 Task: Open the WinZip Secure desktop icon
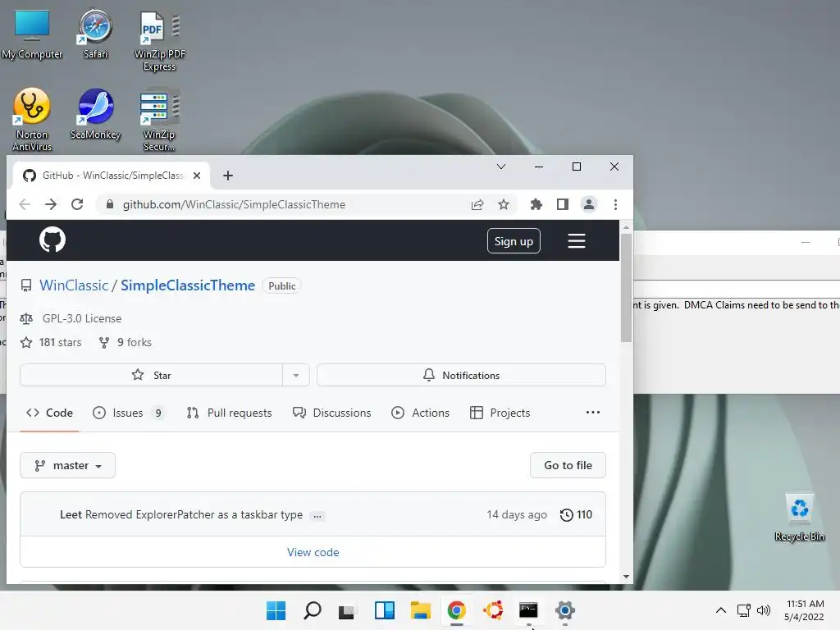(159, 120)
